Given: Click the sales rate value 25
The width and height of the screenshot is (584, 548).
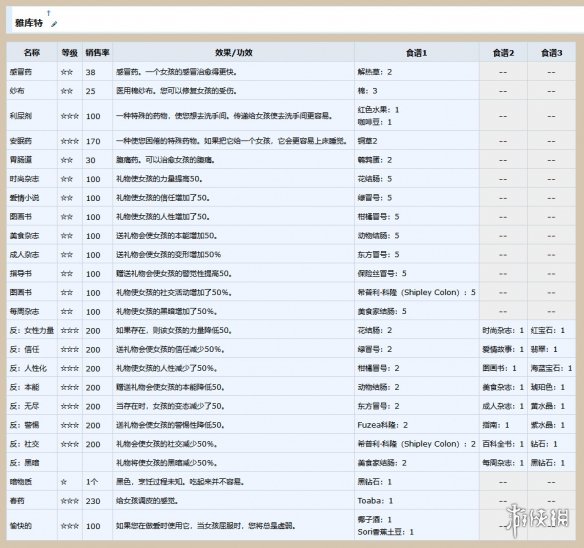Looking at the screenshot, I should 91,91.
